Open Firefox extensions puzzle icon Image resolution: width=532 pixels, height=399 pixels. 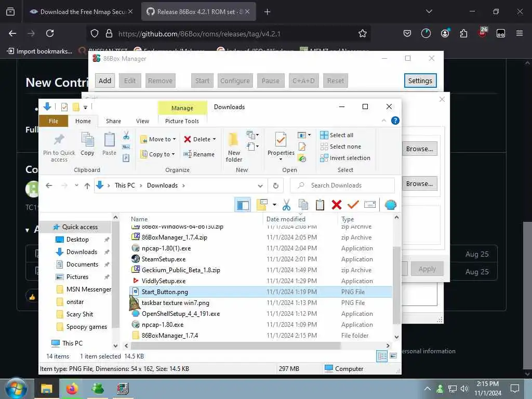pyautogui.click(x=463, y=33)
